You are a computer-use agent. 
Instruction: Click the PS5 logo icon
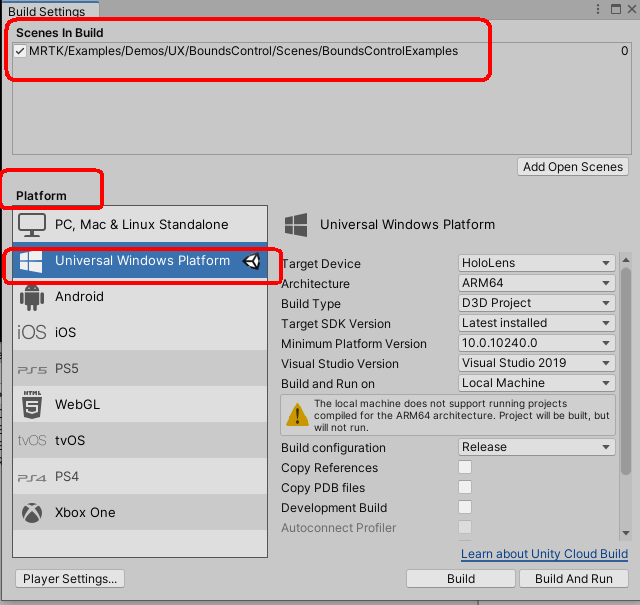(x=32, y=370)
